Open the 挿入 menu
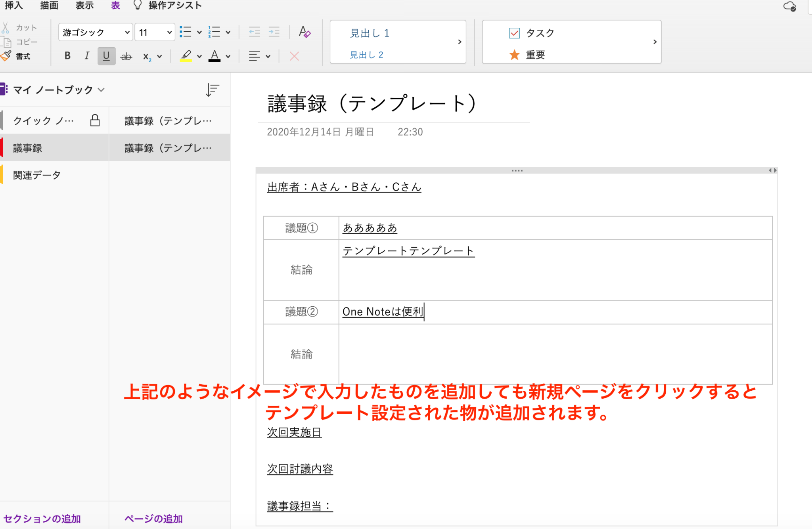This screenshot has height=529, width=812. [13, 5]
